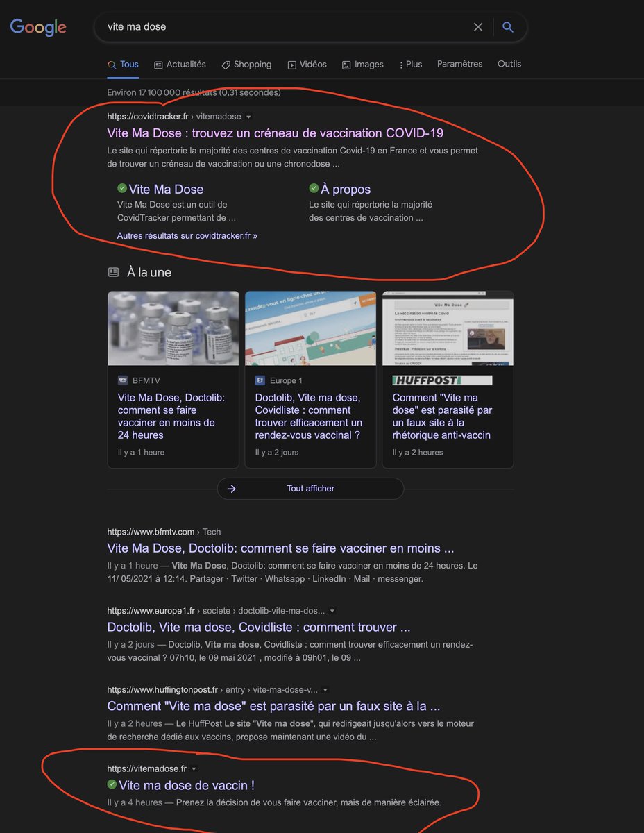Open the vaccine vials thumbnail from BFMTV
This screenshot has height=833, width=644.
pos(173,328)
